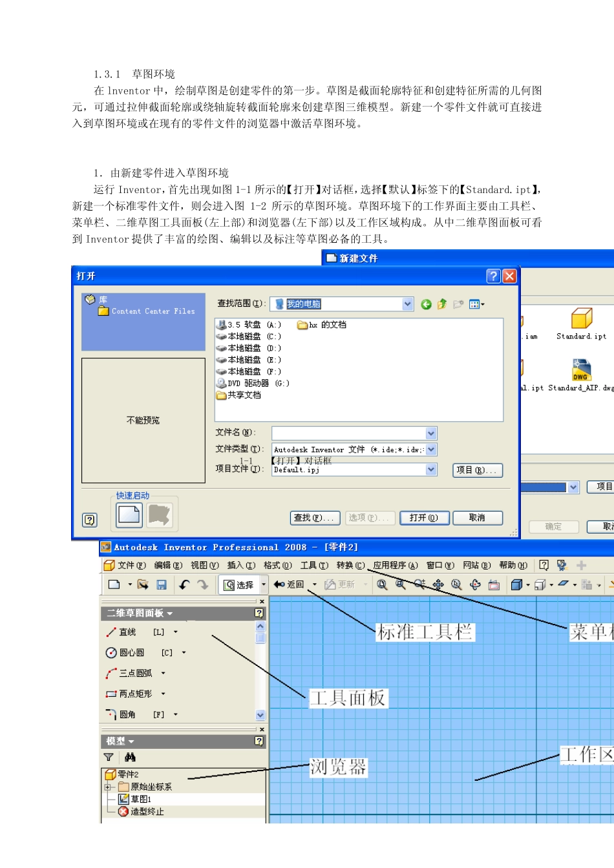The image size is (614, 868).
Task: Choose the Three Point Arc tool
Action: click(x=129, y=674)
